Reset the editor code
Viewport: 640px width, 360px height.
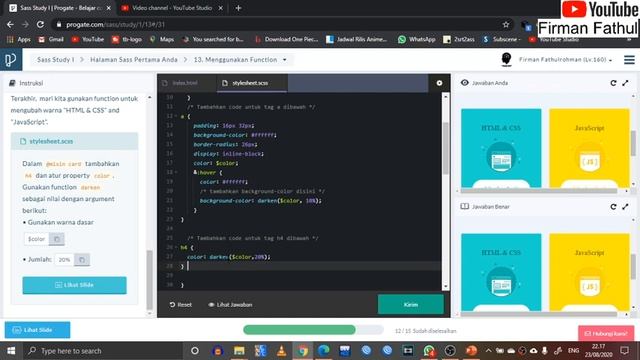(x=180, y=304)
